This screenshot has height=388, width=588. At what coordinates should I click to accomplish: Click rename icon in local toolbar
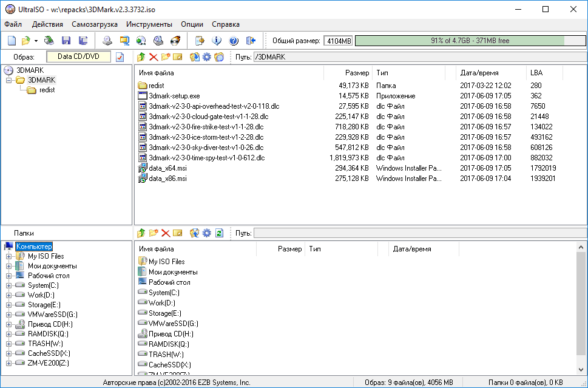177,233
